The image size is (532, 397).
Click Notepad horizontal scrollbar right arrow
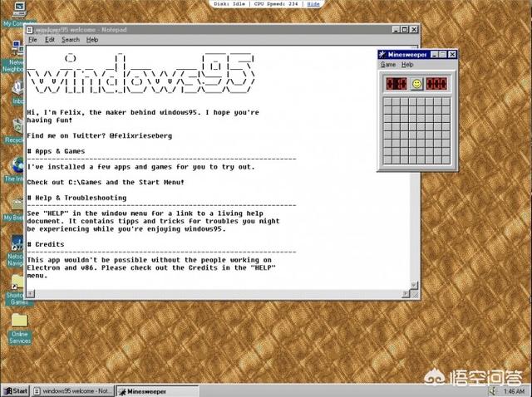406,293
